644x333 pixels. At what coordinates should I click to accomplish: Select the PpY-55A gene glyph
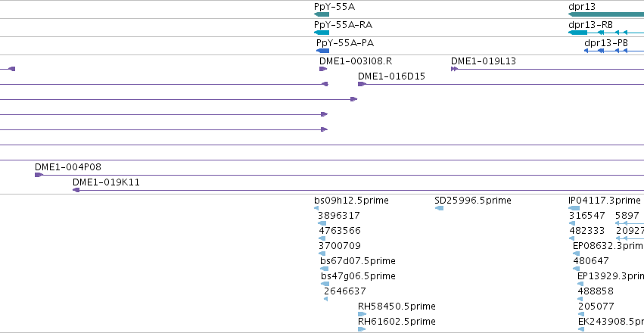pos(322,14)
